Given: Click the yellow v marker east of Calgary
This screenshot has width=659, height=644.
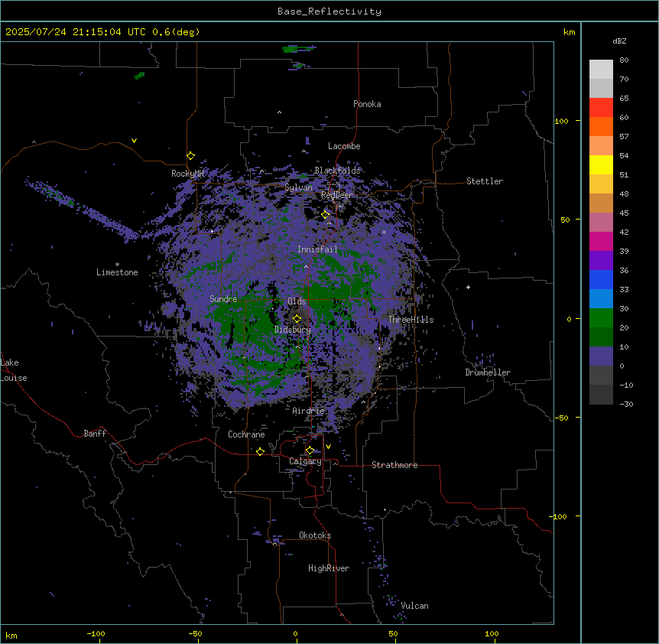Looking at the screenshot, I should pos(328,447).
